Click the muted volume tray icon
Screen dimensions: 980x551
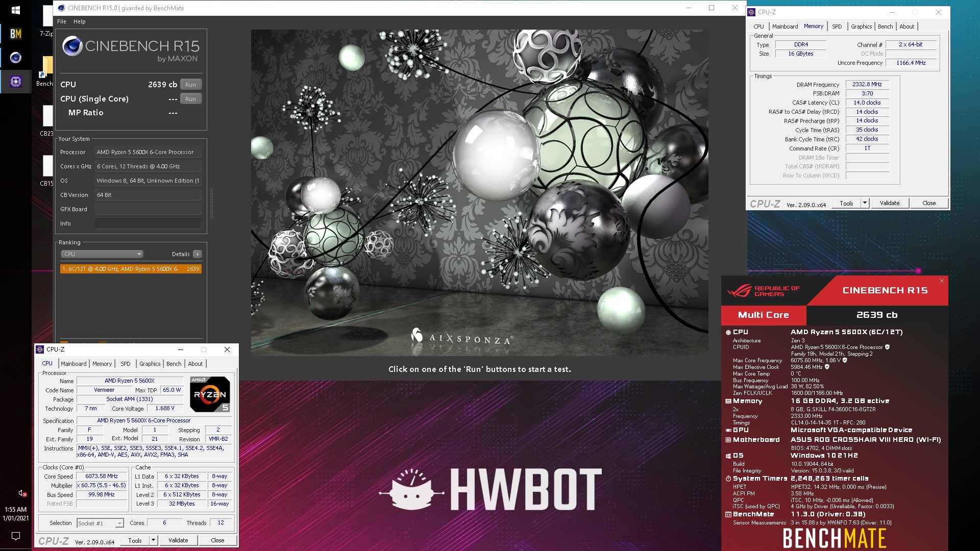coord(22,493)
